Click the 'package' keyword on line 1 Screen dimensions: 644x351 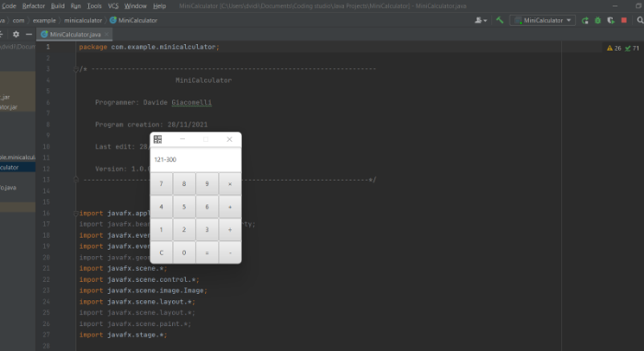pos(93,47)
